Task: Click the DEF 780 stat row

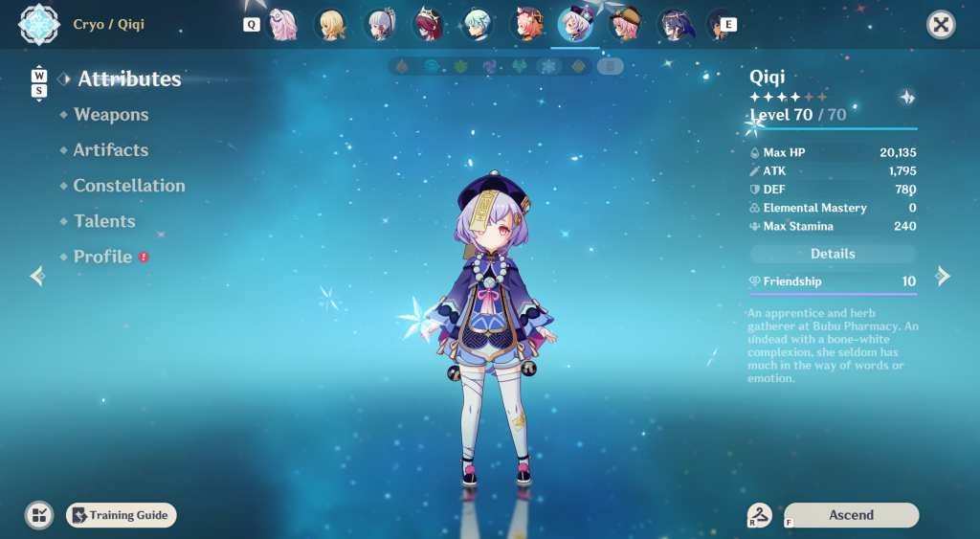Action: pos(834,190)
